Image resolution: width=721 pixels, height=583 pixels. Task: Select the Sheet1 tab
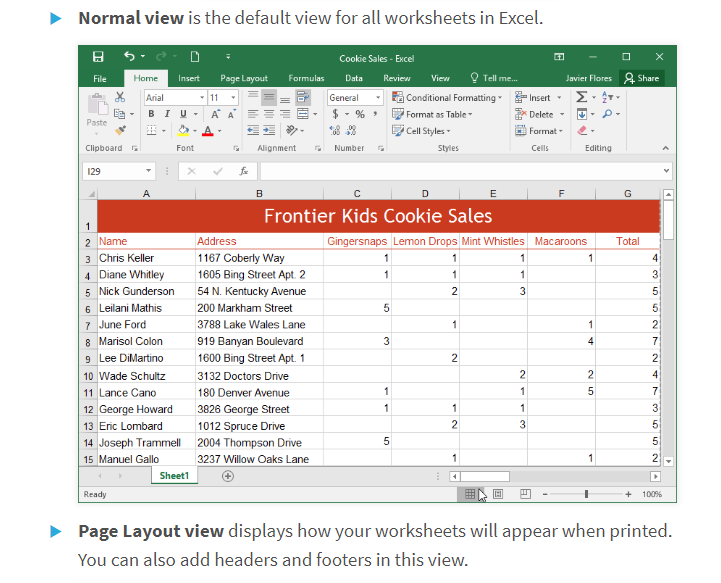174,475
